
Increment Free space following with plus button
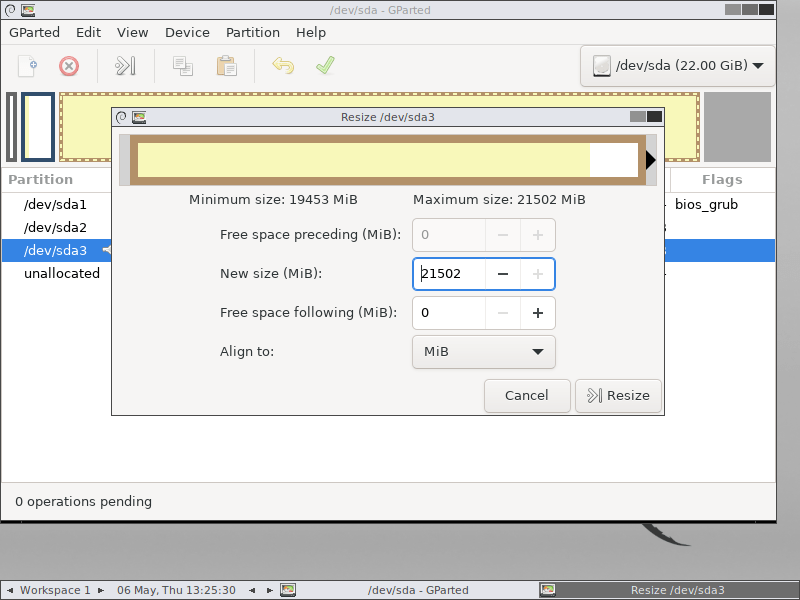coord(537,313)
